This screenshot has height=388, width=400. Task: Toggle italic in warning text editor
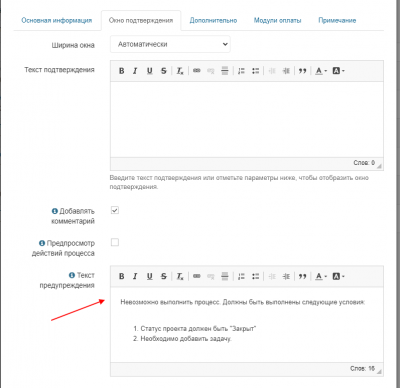coord(135,276)
